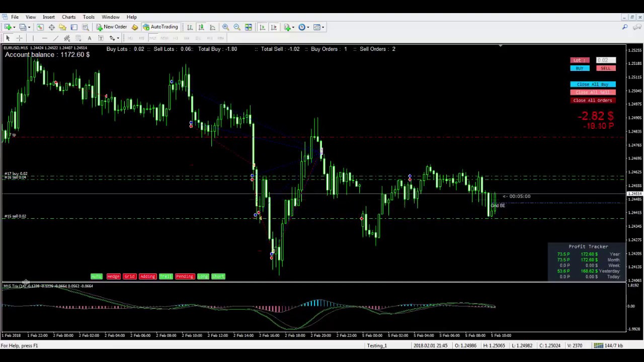This screenshot has height=362, width=644.
Task: Toggle the red Hedge mode button
Action: tap(113, 277)
